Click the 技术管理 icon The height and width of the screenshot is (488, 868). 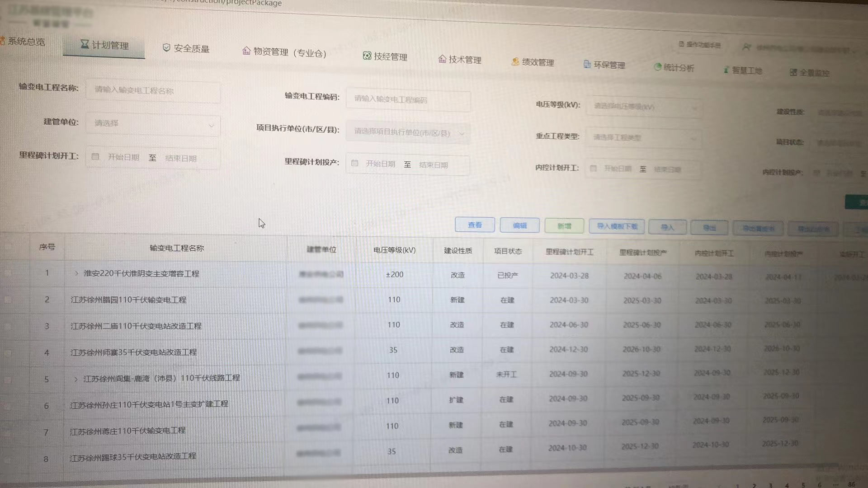[442, 59]
